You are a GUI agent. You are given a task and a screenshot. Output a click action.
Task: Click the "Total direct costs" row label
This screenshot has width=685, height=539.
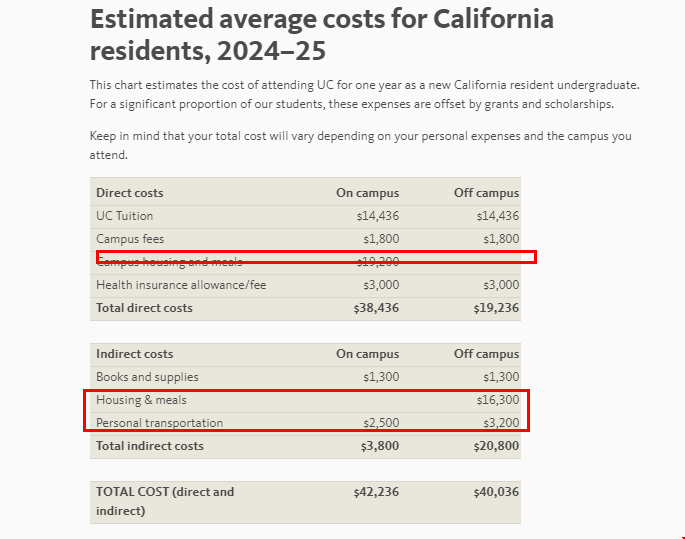[x=144, y=308]
